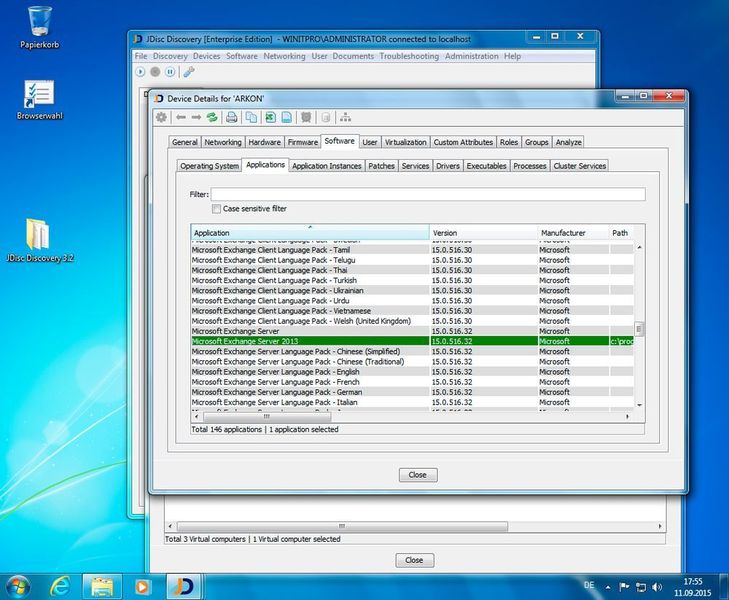Export to Excel with the green spreadsheet icon
The image size is (729, 600).
click(270, 118)
